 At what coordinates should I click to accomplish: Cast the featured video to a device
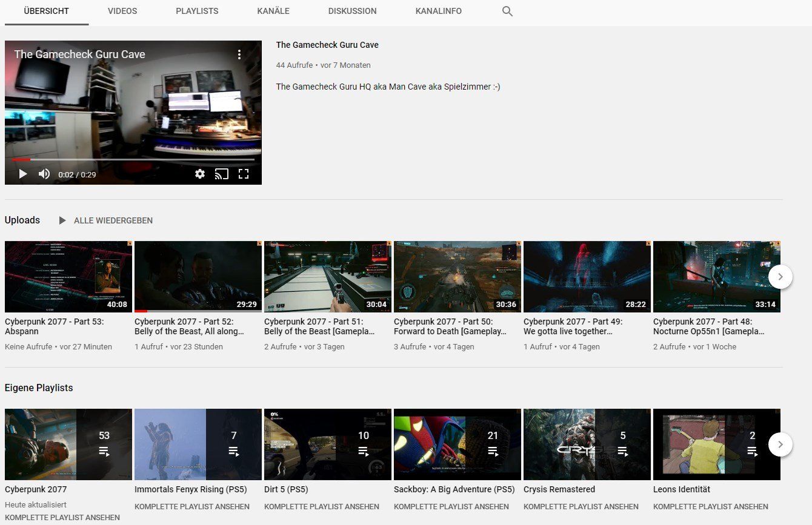[x=222, y=174]
